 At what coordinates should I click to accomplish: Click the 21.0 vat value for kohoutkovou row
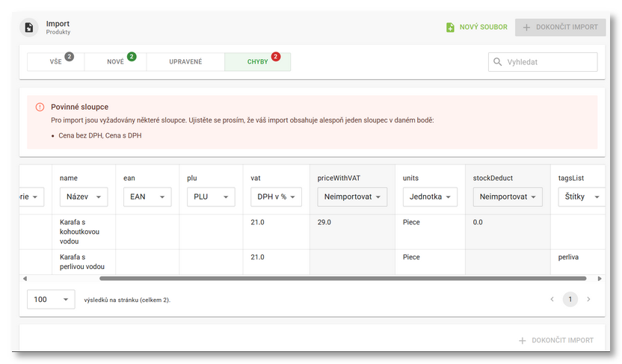coord(257,223)
